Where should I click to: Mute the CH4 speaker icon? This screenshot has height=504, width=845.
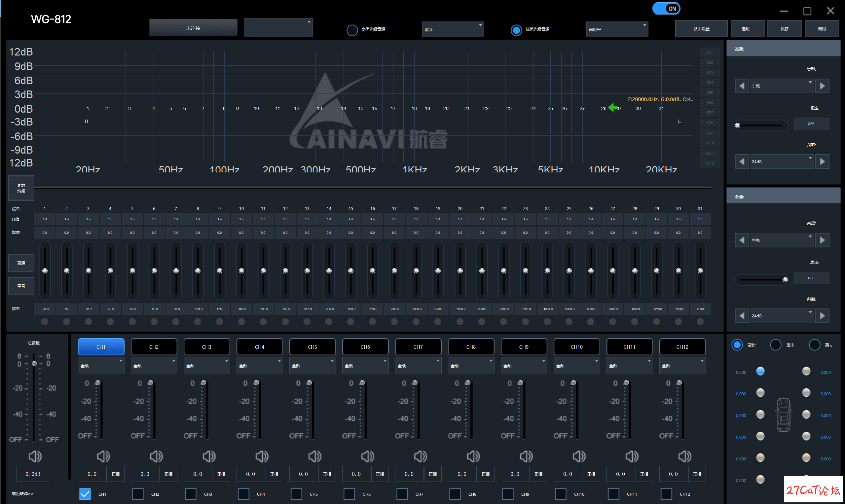point(262,456)
